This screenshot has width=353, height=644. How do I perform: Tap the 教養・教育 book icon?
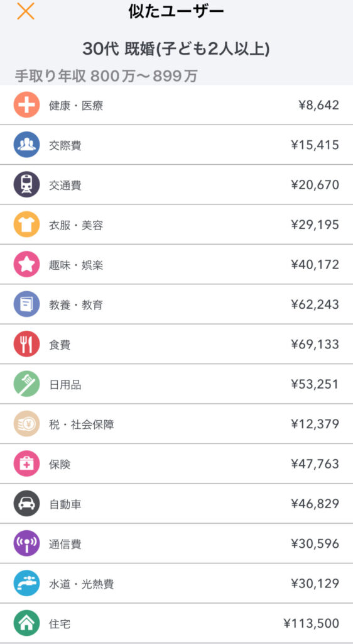26,304
